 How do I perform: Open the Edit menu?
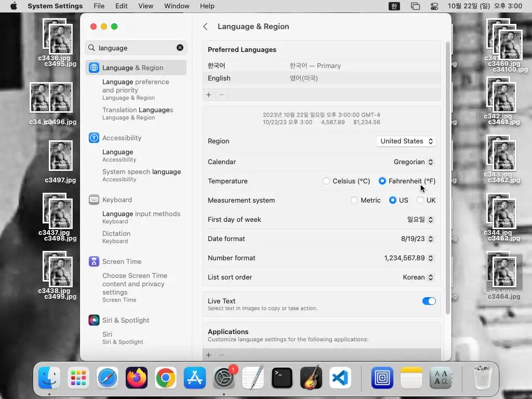(x=121, y=6)
